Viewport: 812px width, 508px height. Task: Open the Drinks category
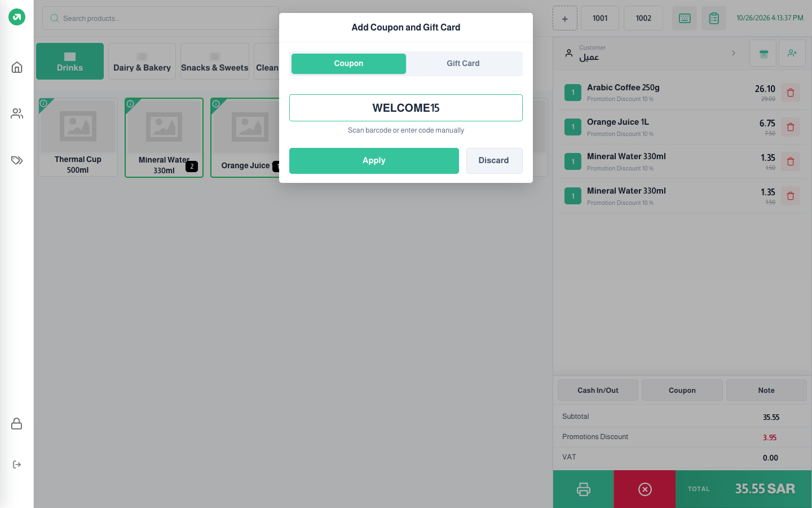(70, 61)
